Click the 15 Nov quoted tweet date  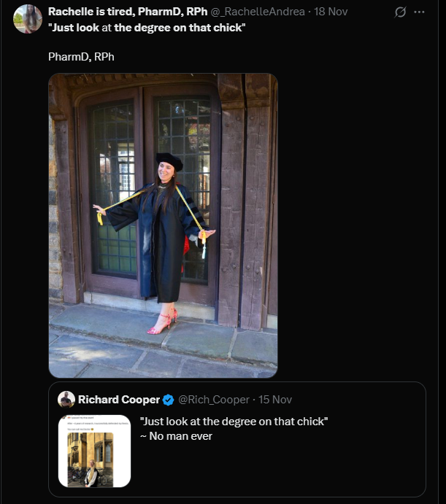275,400
